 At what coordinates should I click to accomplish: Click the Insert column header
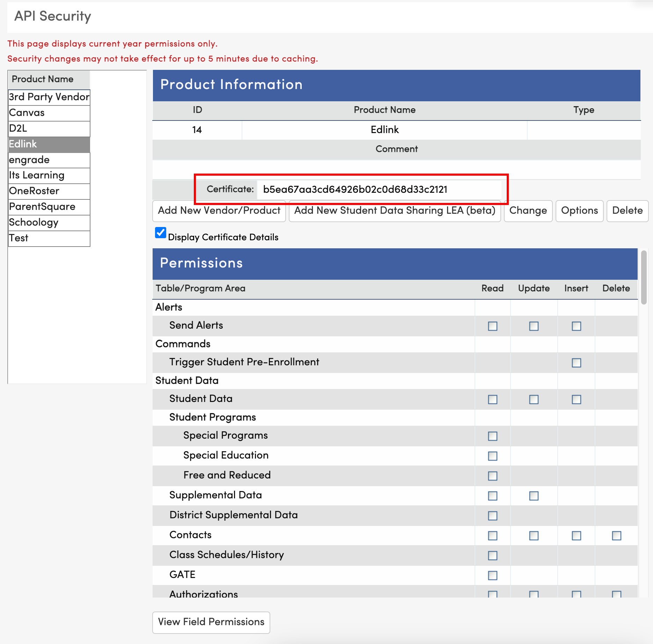click(576, 288)
